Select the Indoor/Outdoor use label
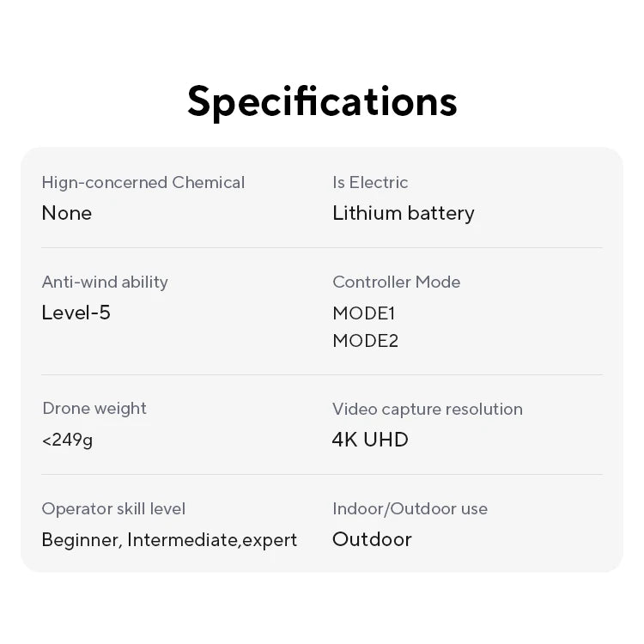Screen dimensions: 644x644 [x=410, y=509]
